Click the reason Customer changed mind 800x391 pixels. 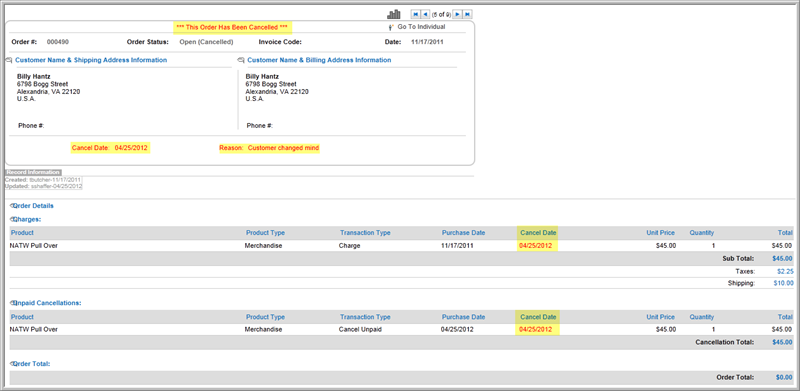click(x=283, y=149)
